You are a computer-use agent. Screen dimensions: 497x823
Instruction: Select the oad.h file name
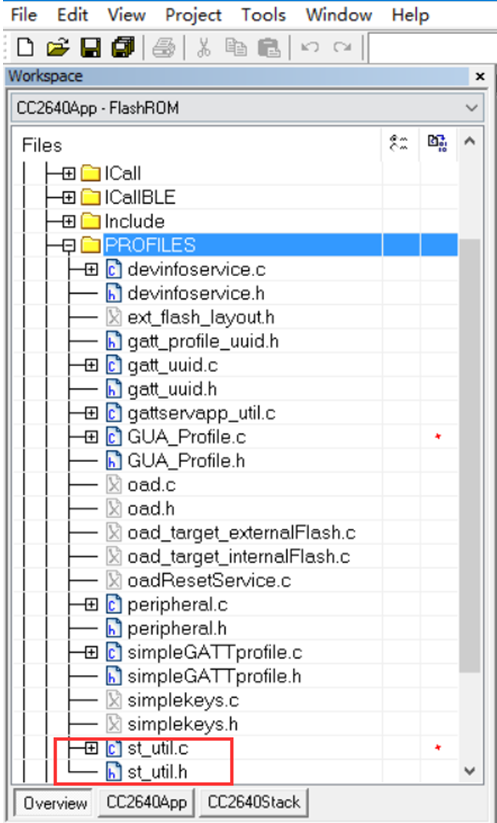pos(151,509)
